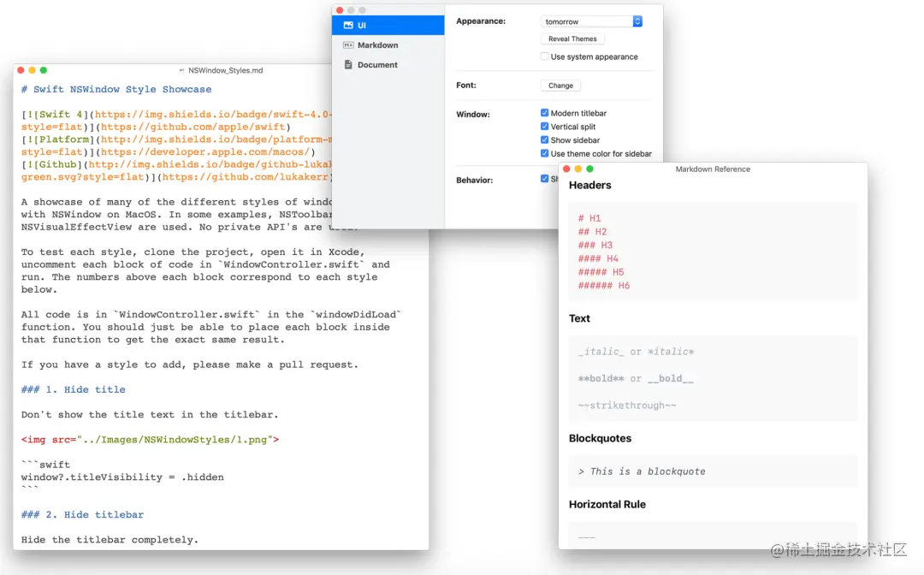Click 'Hide the titlebar completely.' text
Viewport: 924px width, 575px height.
[110, 540]
